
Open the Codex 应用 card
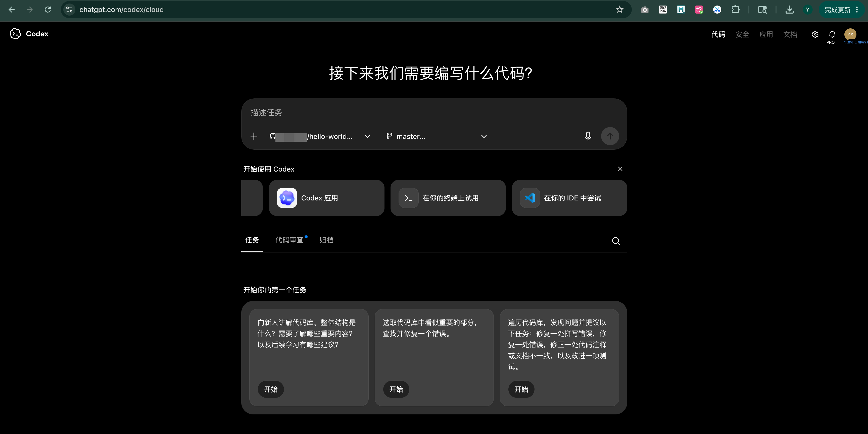coord(326,198)
